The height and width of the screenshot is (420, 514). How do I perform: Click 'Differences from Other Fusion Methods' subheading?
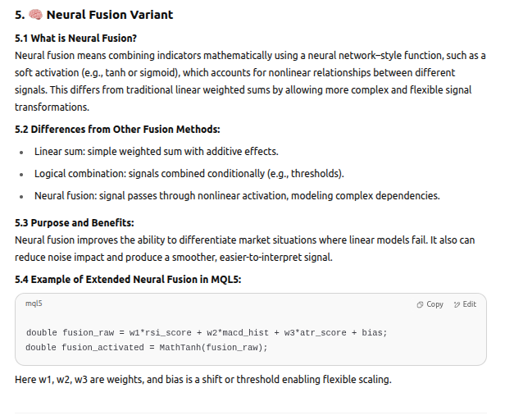[117, 130]
